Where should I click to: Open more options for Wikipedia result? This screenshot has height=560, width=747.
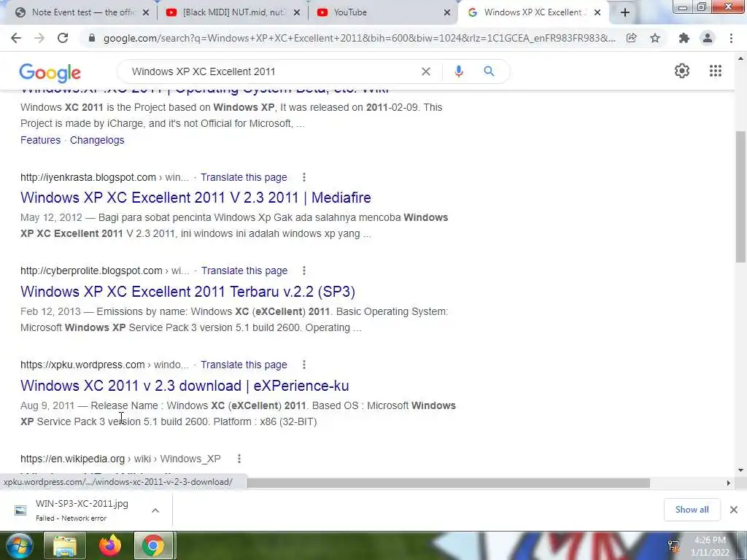pyautogui.click(x=239, y=459)
